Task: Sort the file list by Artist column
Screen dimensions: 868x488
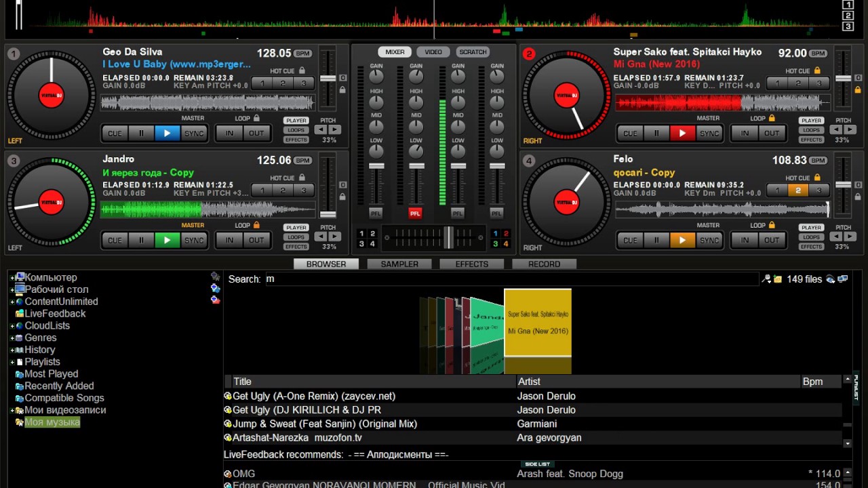Action: (x=658, y=382)
